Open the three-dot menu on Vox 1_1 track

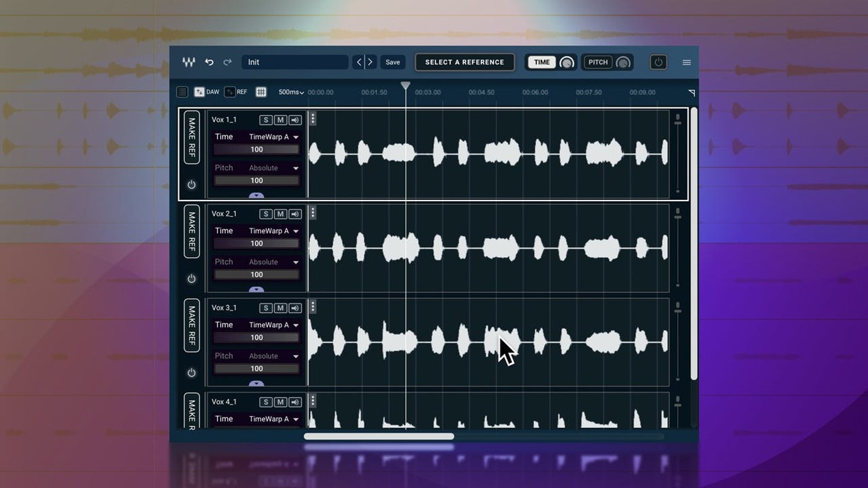coord(313,118)
